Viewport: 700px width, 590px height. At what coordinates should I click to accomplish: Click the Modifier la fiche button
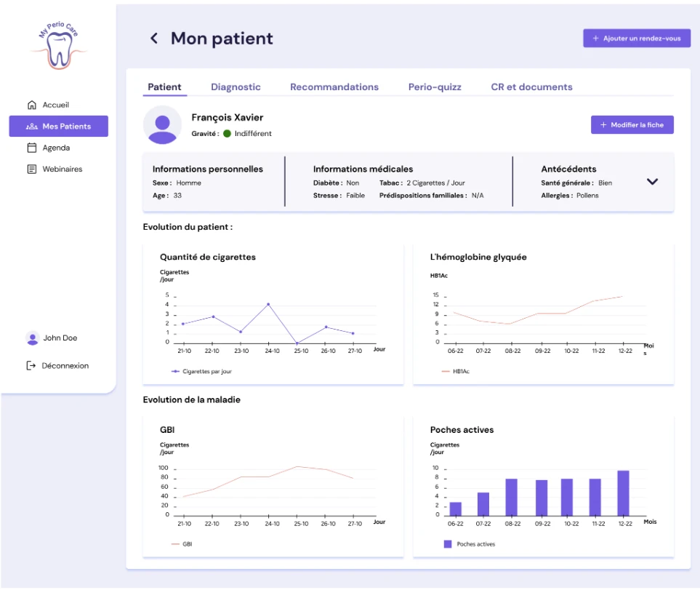632,125
